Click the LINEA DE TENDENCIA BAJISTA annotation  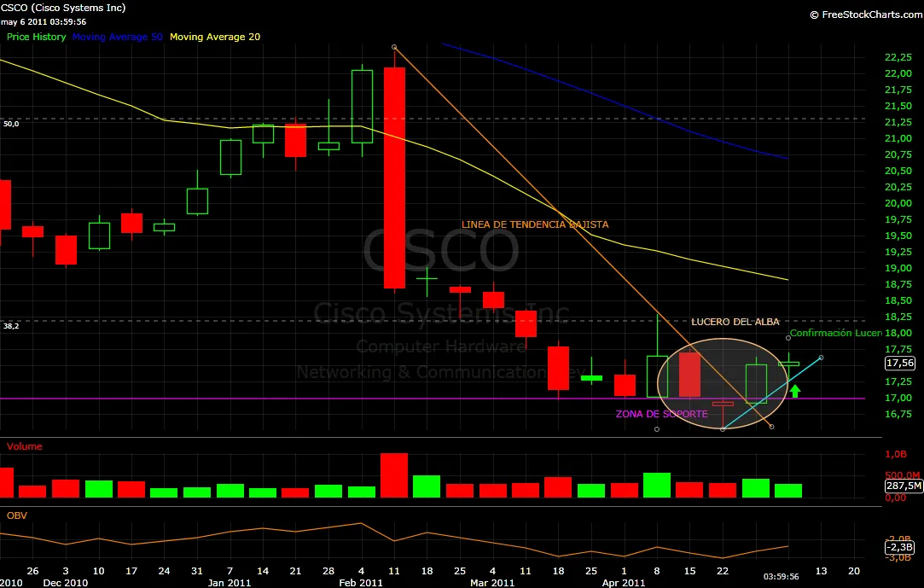coord(535,224)
